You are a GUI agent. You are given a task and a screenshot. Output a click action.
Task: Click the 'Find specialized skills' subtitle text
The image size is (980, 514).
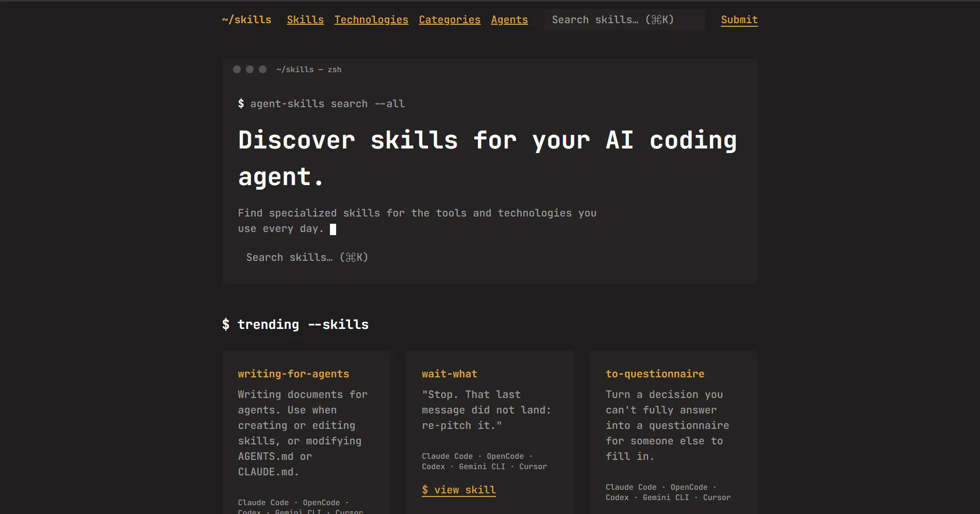point(417,221)
